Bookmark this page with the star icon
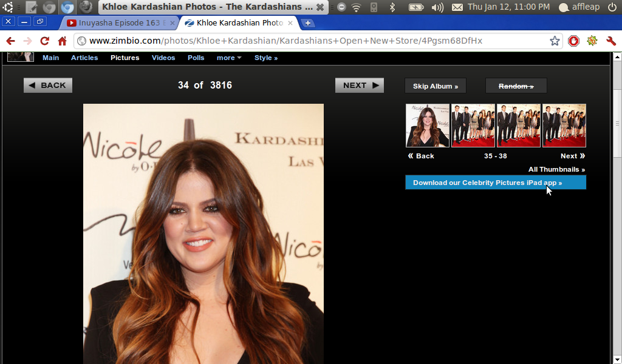The height and width of the screenshot is (364, 622). click(x=555, y=41)
